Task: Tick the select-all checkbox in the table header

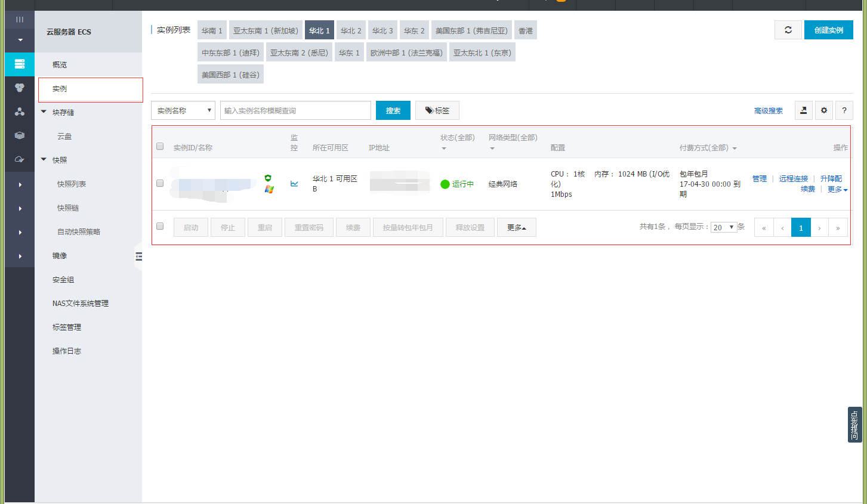Action: pyautogui.click(x=160, y=146)
